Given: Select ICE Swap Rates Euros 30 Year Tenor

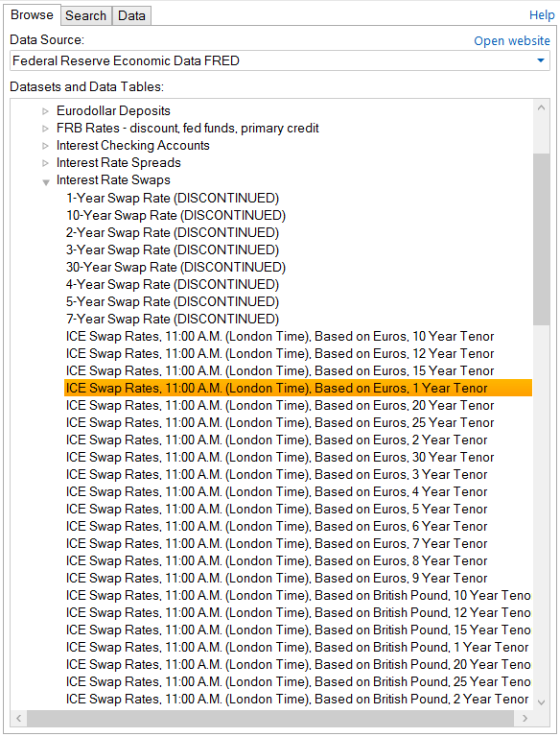Looking at the screenshot, I should (280, 458).
